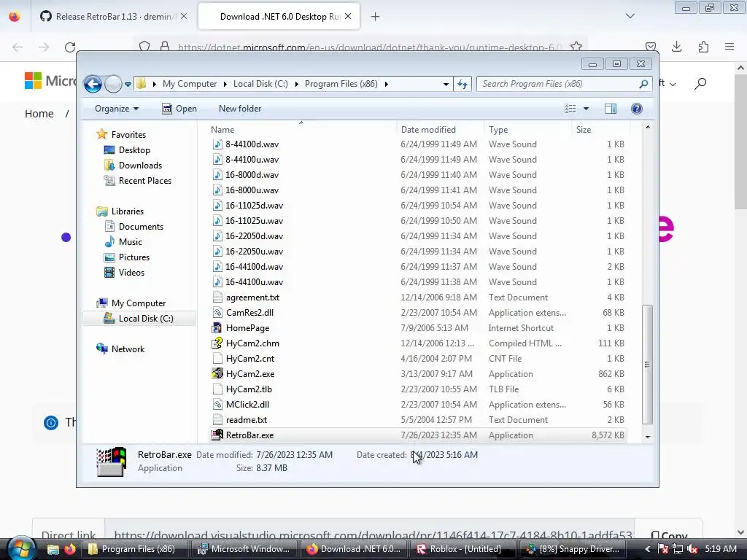Open Downloads in the navigation pane
The height and width of the screenshot is (560, 747).
[x=141, y=166]
